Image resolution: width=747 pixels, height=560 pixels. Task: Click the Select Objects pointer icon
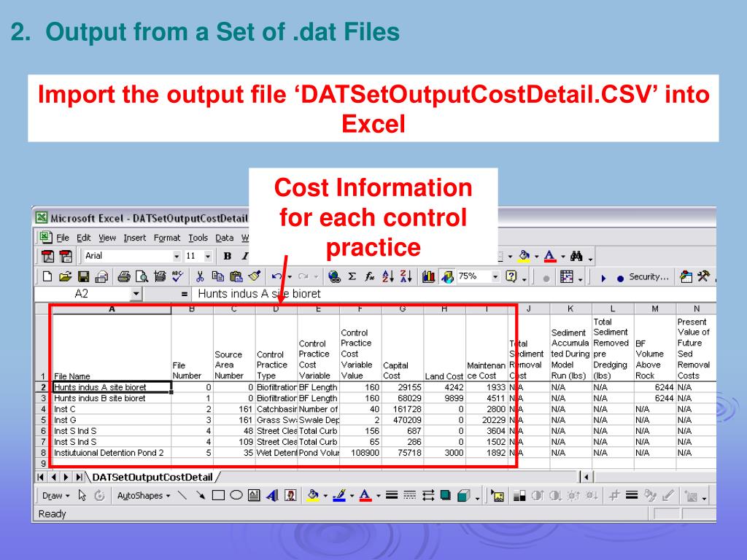click(82, 496)
